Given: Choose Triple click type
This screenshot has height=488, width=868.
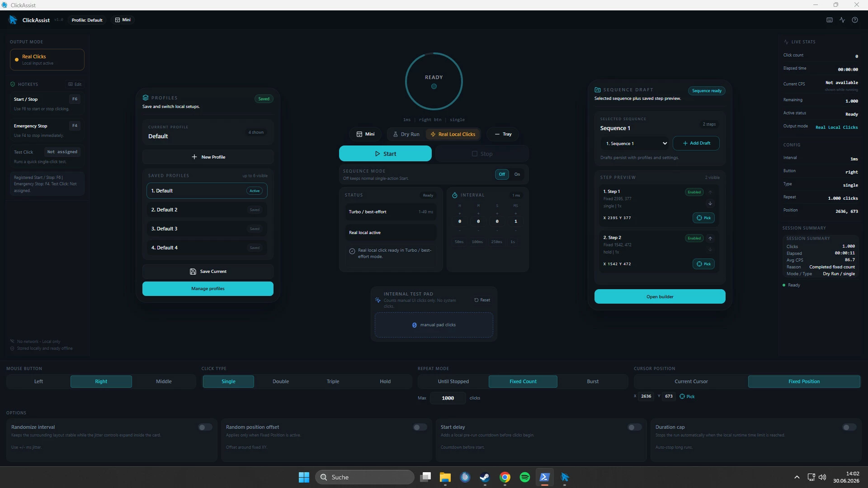Looking at the screenshot, I should coord(333,382).
